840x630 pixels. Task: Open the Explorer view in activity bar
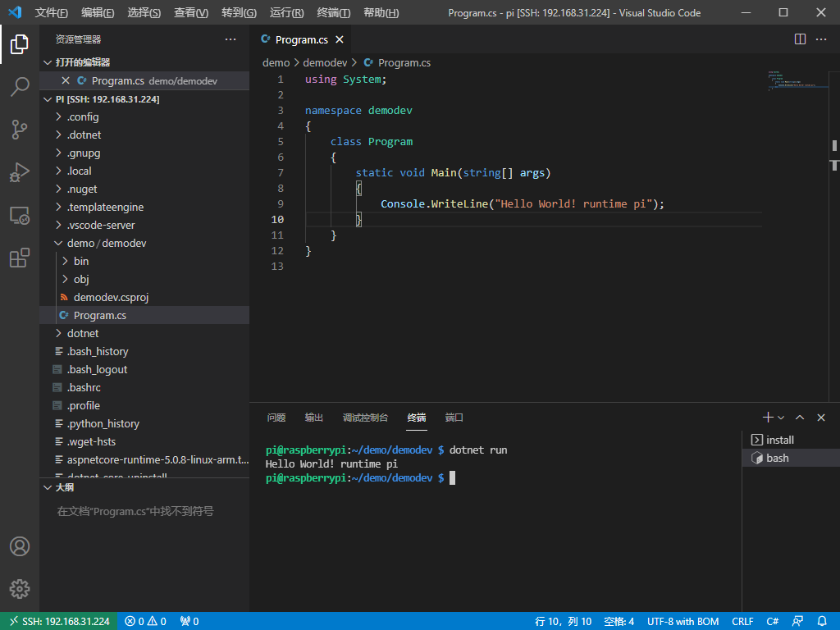click(20, 44)
